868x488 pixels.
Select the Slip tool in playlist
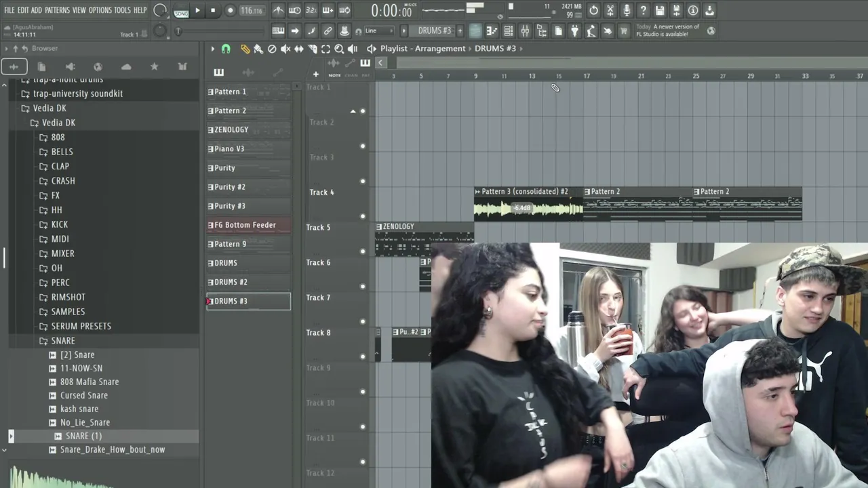299,49
